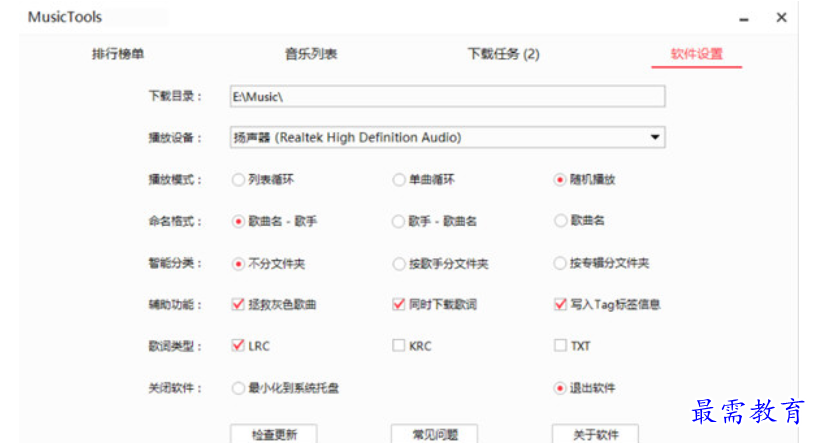Select 列表循环 play mode

click(x=238, y=180)
